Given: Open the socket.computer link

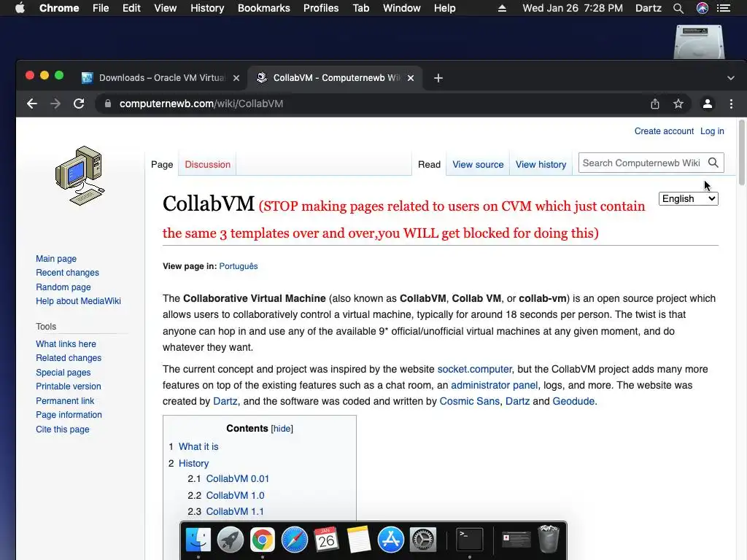Looking at the screenshot, I should pyautogui.click(x=474, y=369).
